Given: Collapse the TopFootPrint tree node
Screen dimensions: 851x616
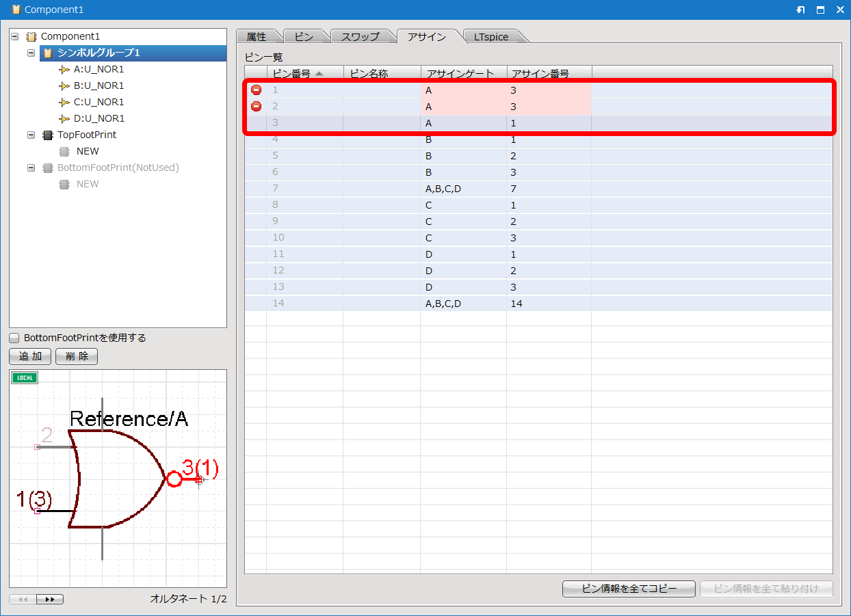Looking at the screenshot, I should click(x=31, y=135).
